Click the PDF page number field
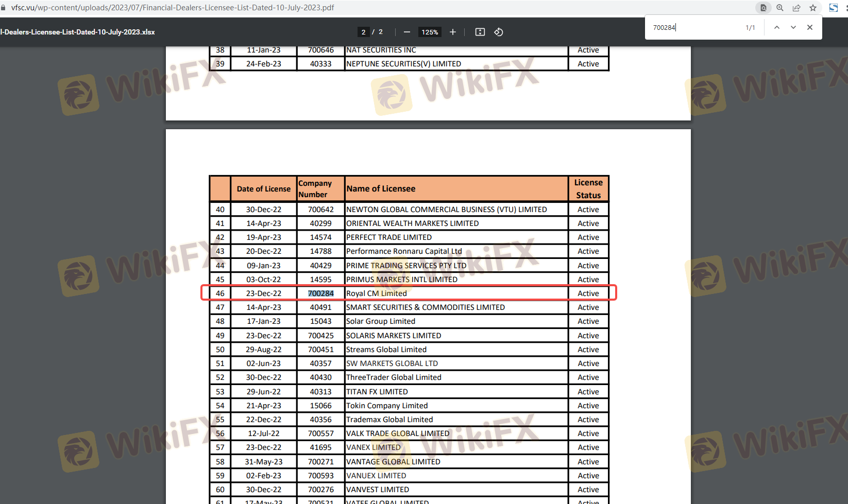This screenshot has width=848, height=504. (364, 32)
